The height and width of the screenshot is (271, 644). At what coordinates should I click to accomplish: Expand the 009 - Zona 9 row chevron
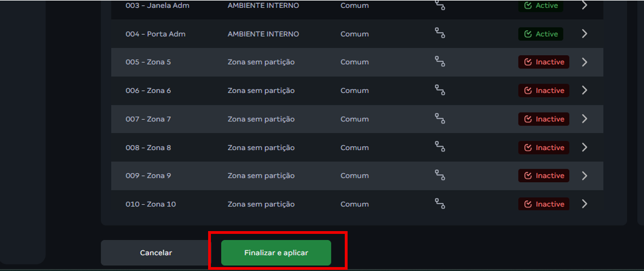(584, 175)
